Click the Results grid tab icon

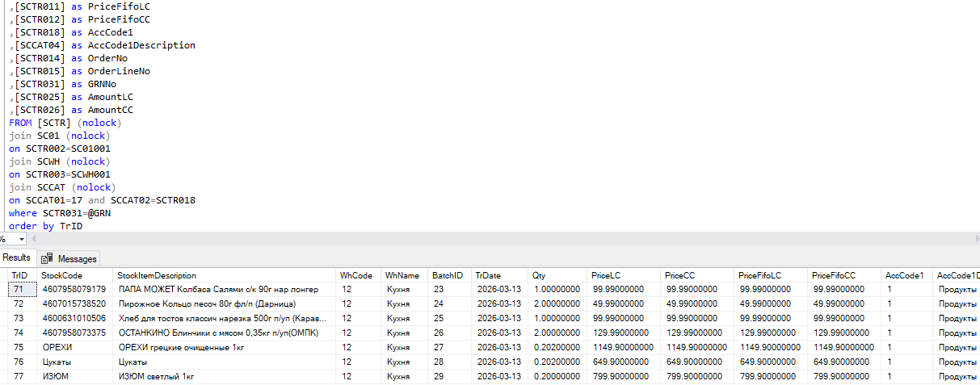[3, 257]
